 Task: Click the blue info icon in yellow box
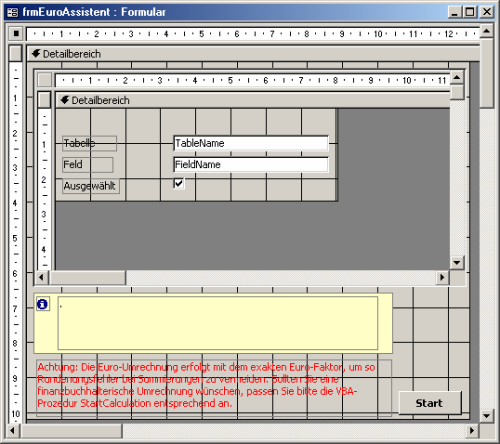(42, 304)
